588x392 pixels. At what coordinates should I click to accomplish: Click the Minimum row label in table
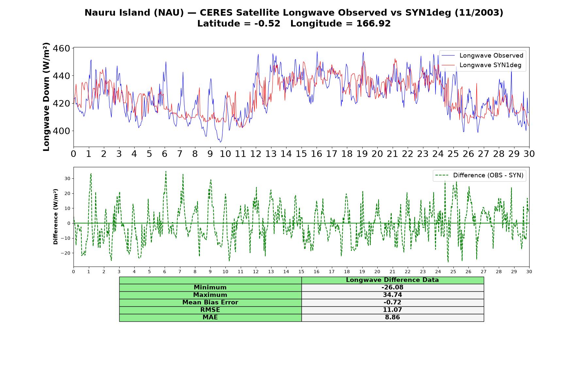pos(210,287)
